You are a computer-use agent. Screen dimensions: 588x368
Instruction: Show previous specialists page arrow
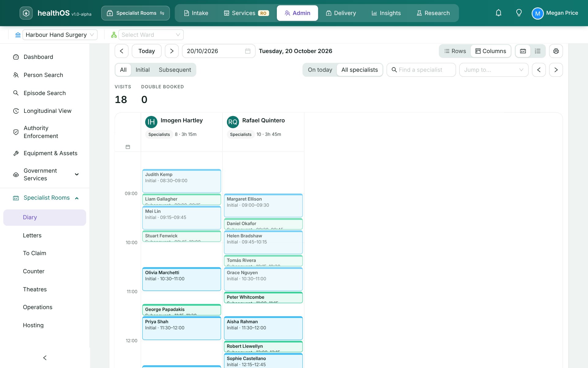[x=539, y=70]
